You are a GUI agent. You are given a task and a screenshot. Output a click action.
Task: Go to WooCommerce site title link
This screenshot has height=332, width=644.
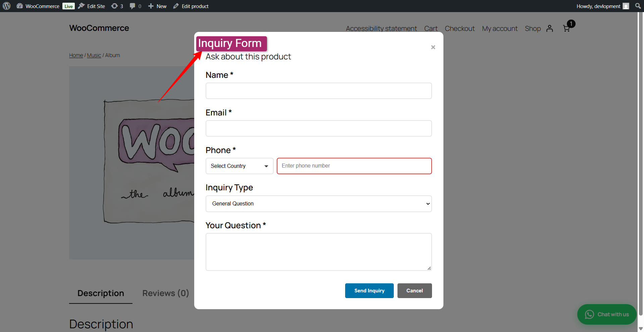coord(99,28)
